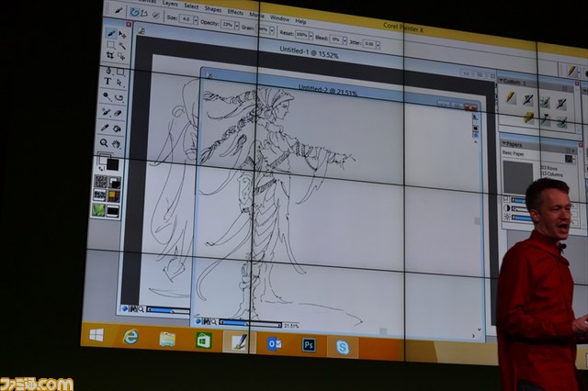Click the Untitled-1 window title bar

[309, 51]
